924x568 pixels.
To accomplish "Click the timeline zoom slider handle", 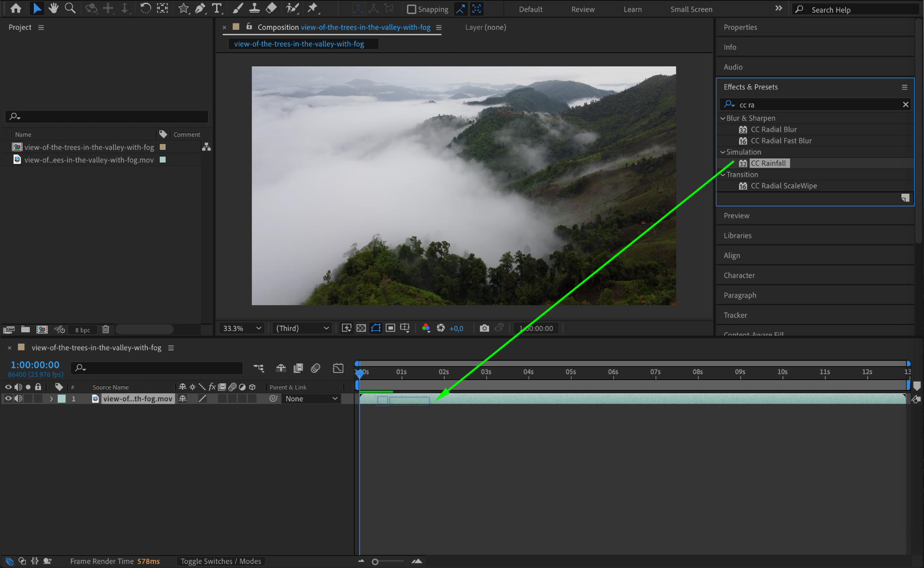I will coord(375,562).
